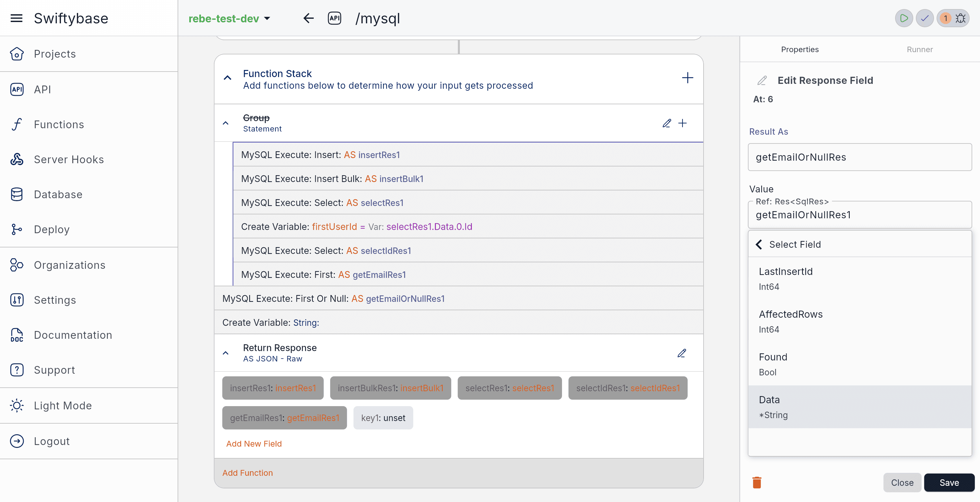Open Organizations in the sidebar
Screen dimensions: 980x502
coord(70,265)
